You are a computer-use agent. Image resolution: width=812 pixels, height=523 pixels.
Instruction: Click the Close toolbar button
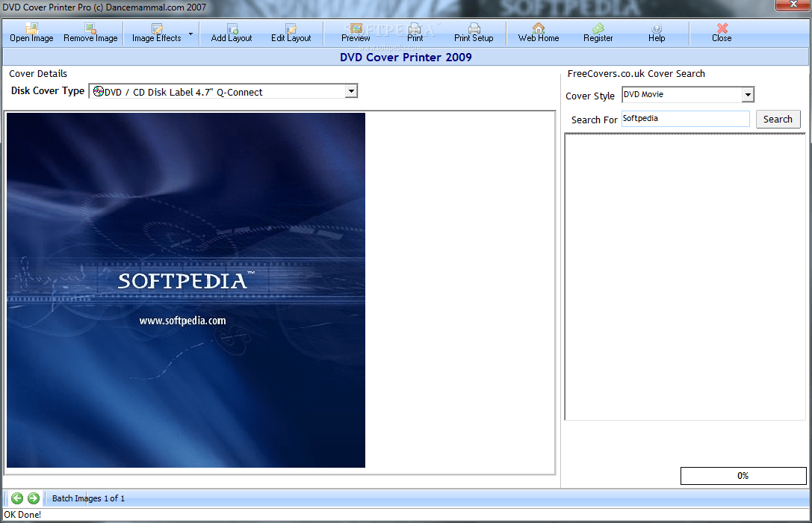click(x=721, y=32)
